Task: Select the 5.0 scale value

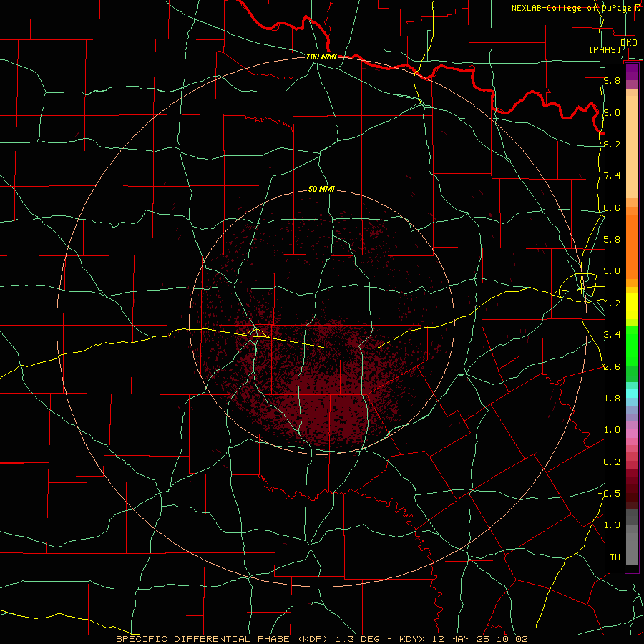Action: point(612,271)
